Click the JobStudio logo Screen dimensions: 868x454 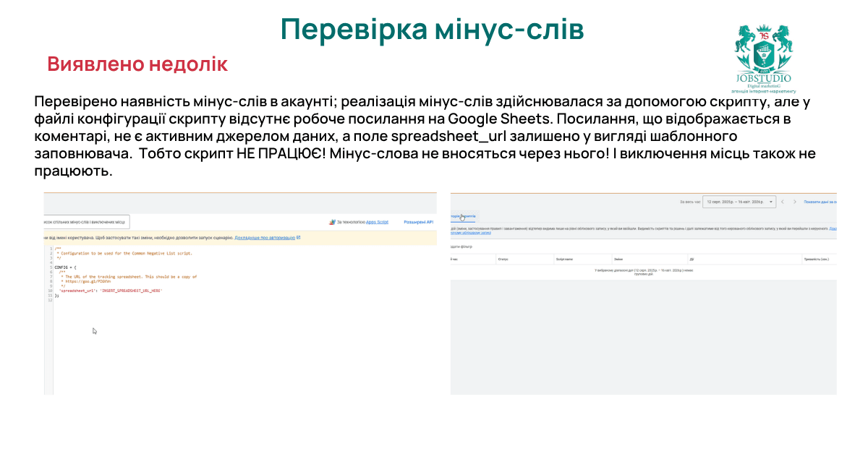pos(763,59)
